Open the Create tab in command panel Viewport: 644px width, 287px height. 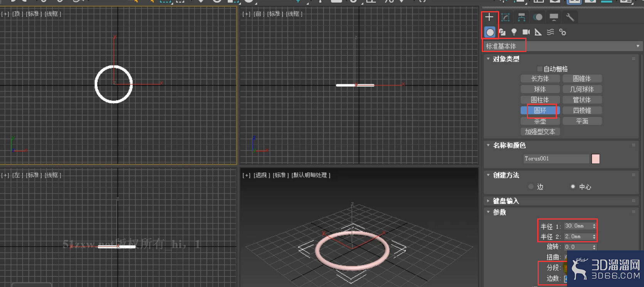[x=489, y=17]
